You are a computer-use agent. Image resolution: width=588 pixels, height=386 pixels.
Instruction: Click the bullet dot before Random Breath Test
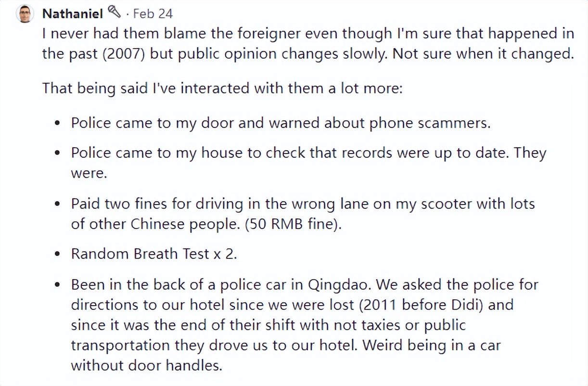click(x=58, y=254)
